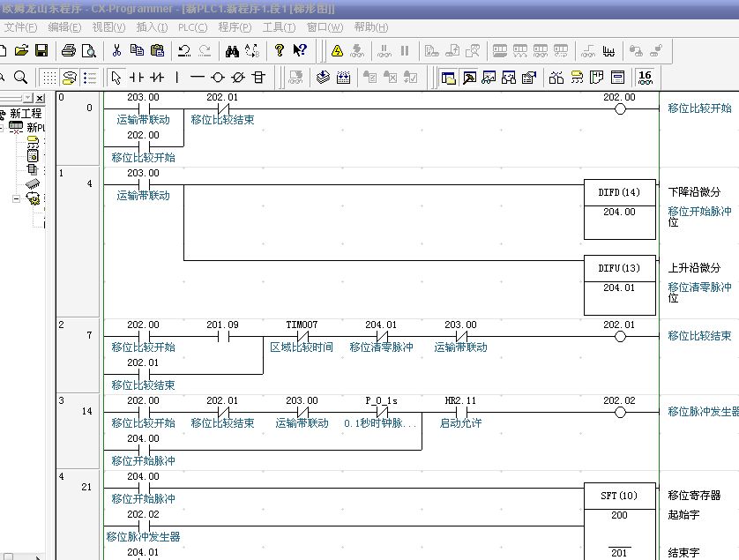The width and height of the screenshot is (739, 560).
Task: Open Find with the binoculars icon
Action: (x=232, y=51)
